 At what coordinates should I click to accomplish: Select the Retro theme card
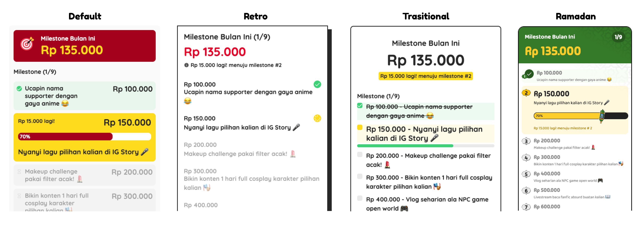[252, 120]
